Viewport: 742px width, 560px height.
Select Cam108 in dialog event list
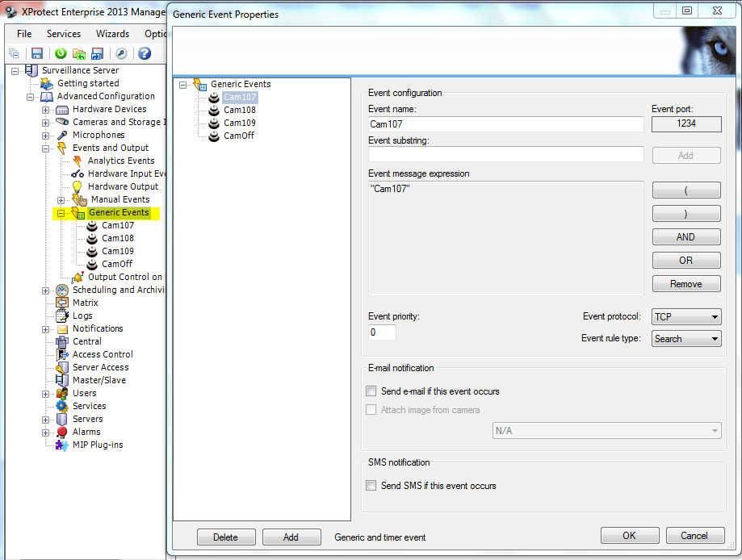tap(240, 110)
